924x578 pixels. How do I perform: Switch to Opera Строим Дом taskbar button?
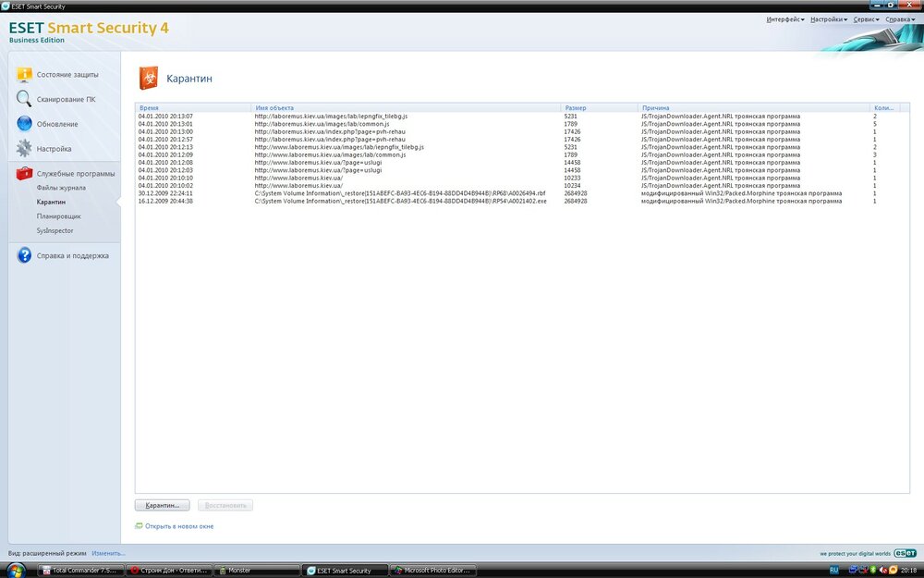pos(168,571)
